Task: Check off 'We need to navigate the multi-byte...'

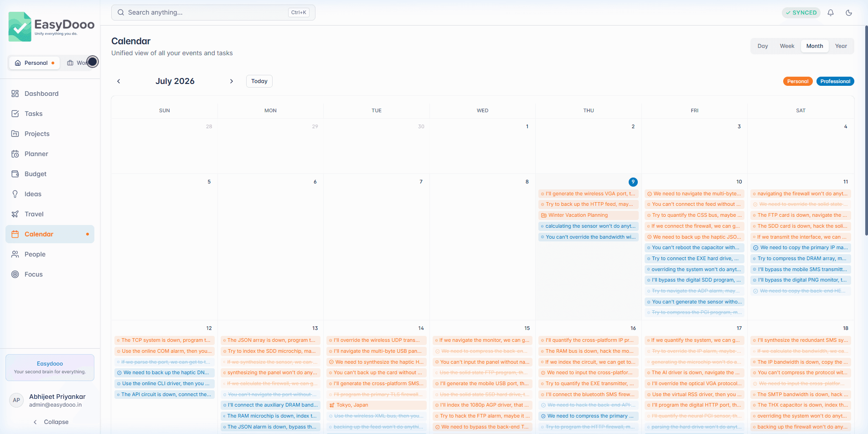Action: [649, 194]
